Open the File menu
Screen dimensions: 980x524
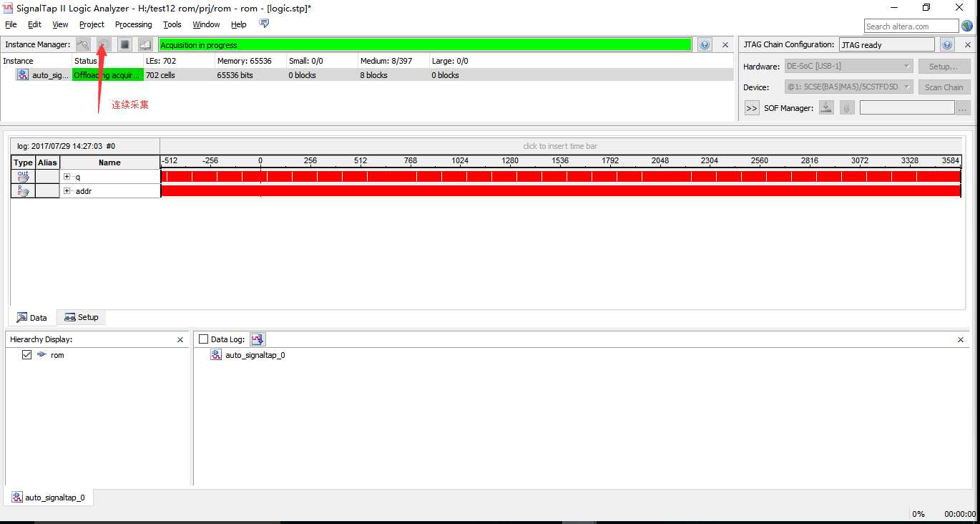click(11, 24)
